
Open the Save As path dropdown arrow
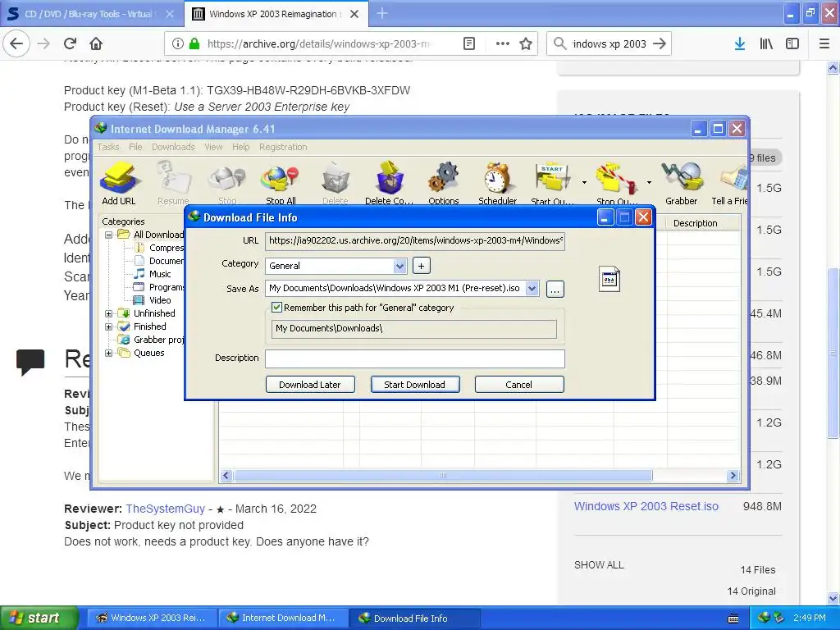[x=532, y=288]
